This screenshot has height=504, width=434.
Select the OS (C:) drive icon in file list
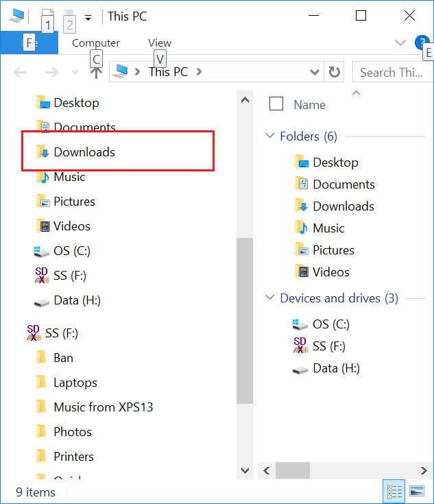[300, 324]
